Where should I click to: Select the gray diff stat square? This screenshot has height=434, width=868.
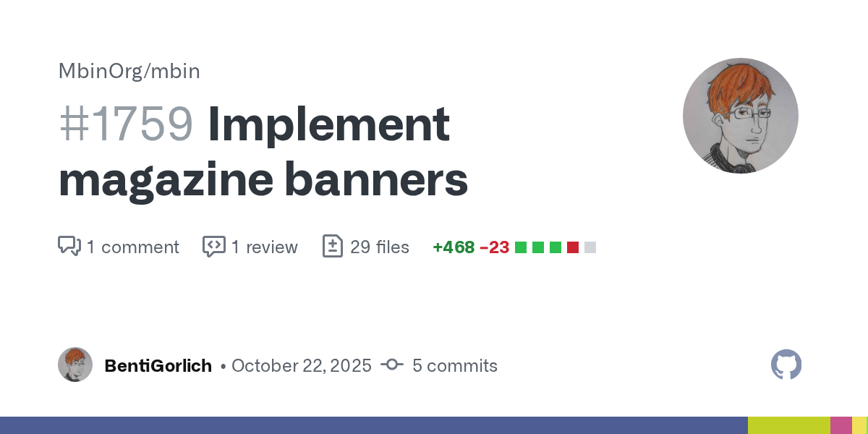click(x=590, y=247)
